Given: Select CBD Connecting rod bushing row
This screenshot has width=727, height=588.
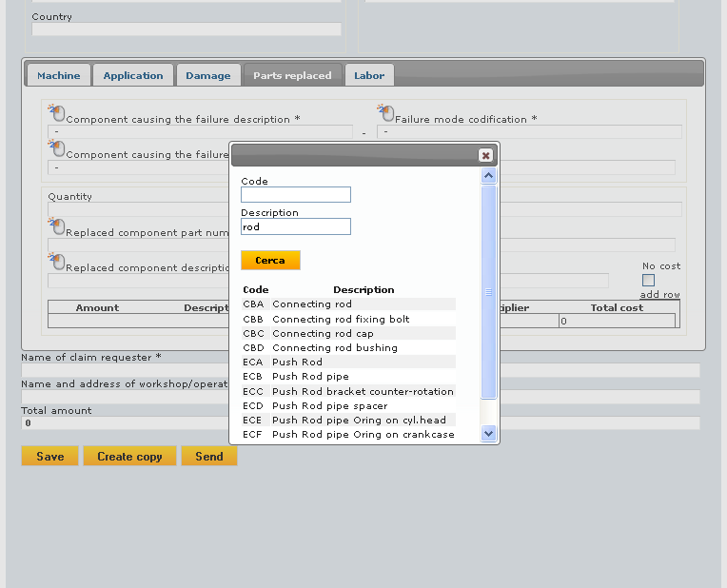Looking at the screenshot, I should coord(348,348).
